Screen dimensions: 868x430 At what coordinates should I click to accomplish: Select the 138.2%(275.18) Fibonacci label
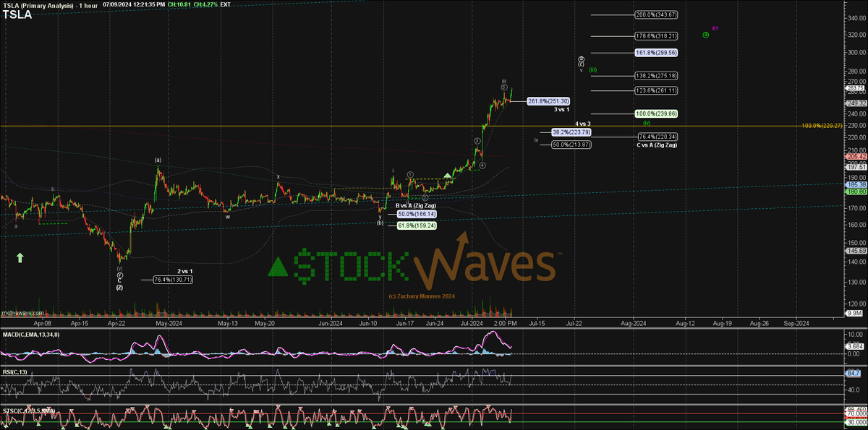tap(656, 75)
